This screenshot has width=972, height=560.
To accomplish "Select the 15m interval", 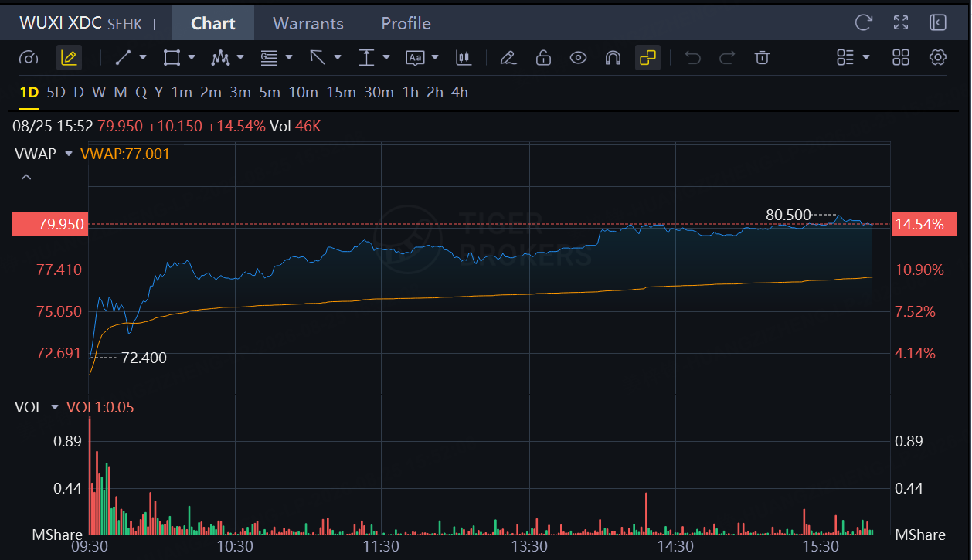I will coord(341,93).
